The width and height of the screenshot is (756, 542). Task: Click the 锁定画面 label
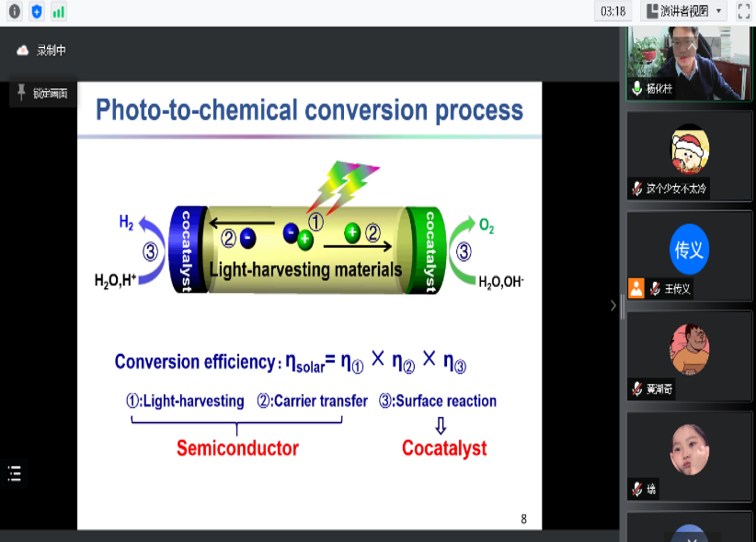pyautogui.click(x=50, y=93)
